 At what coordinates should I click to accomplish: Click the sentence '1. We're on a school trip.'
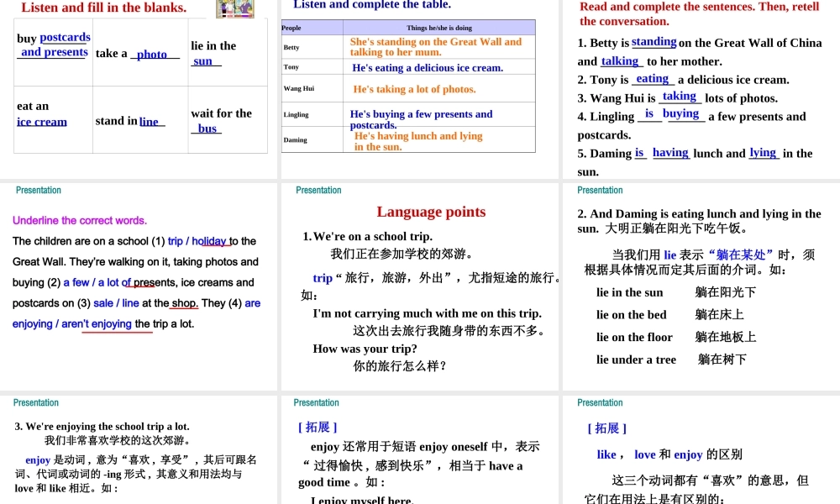(x=368, y=236)
